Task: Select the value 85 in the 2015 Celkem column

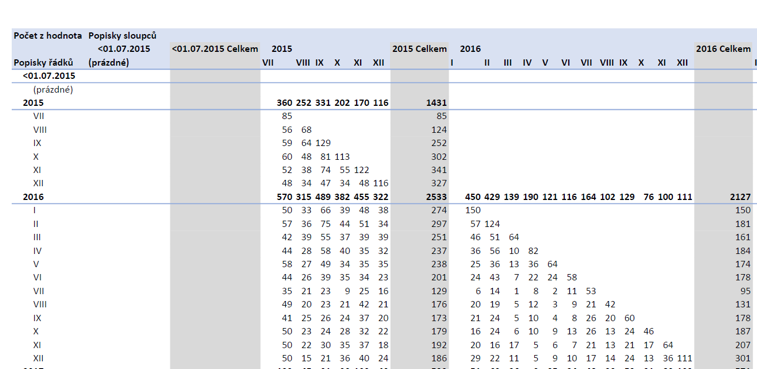Action: pos(441,116)
